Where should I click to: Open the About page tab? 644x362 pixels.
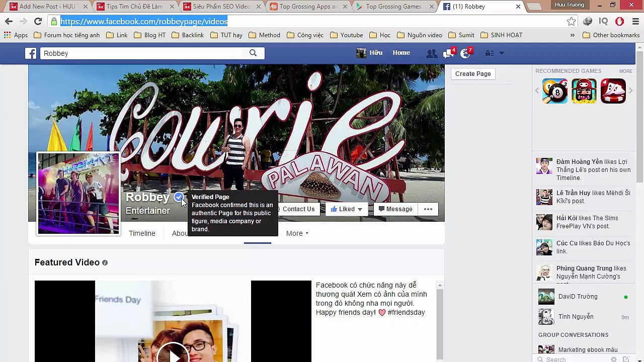(x=180, y=233)
